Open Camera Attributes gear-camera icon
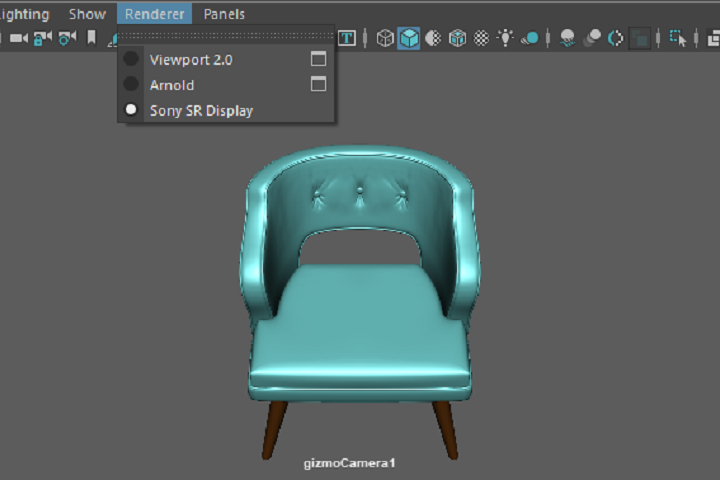This screenshot has height=480, width=720. point(67,38)
